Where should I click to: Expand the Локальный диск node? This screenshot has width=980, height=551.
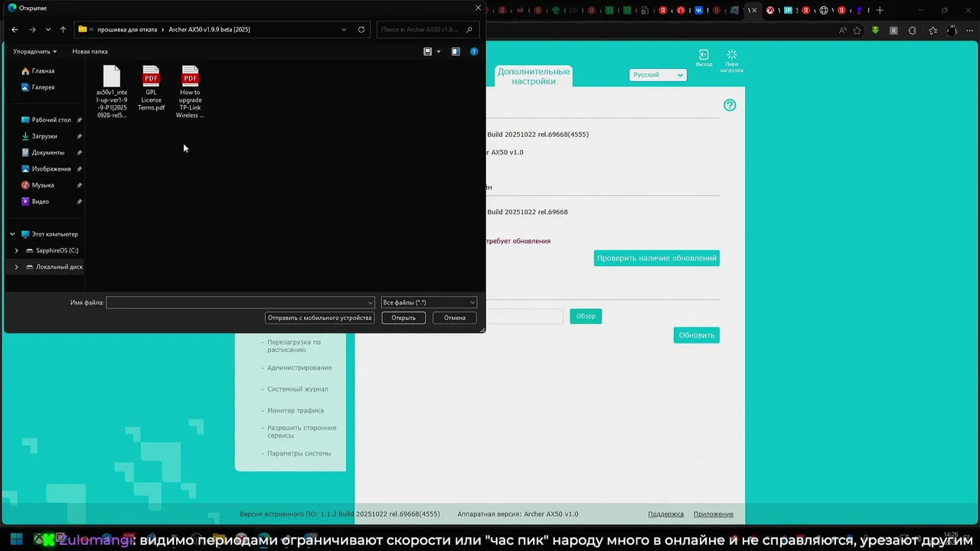click(x=17, y=267)
